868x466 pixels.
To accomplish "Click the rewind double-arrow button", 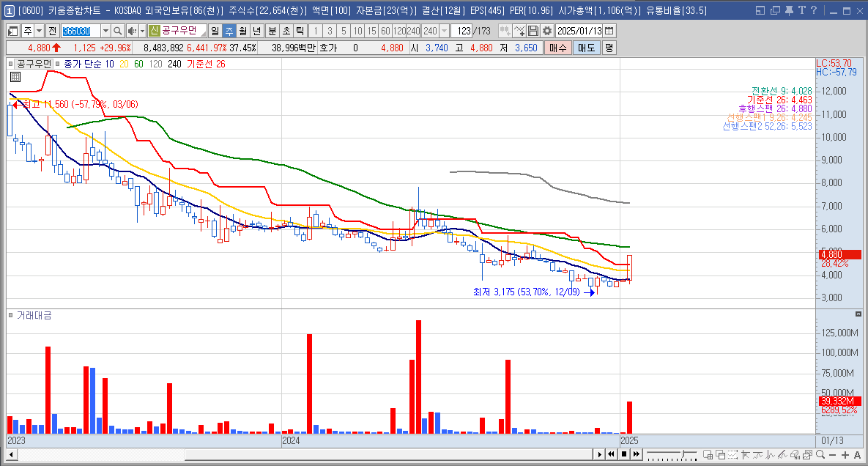I will click(611, 455).
